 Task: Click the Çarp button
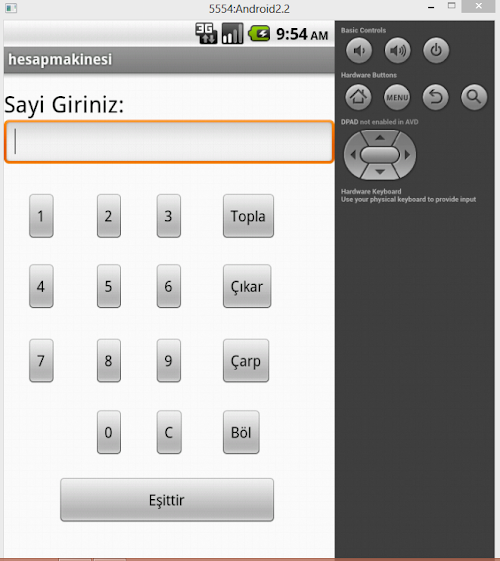click(246, 361)
